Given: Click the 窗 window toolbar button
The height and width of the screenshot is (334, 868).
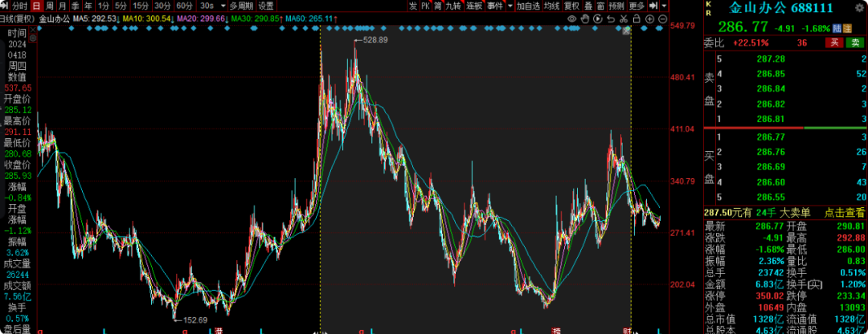Looking at the screenshot, I should [600, 6].
